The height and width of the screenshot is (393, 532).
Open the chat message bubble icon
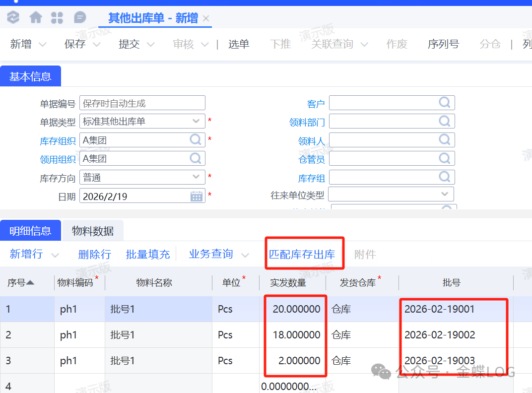79,18
